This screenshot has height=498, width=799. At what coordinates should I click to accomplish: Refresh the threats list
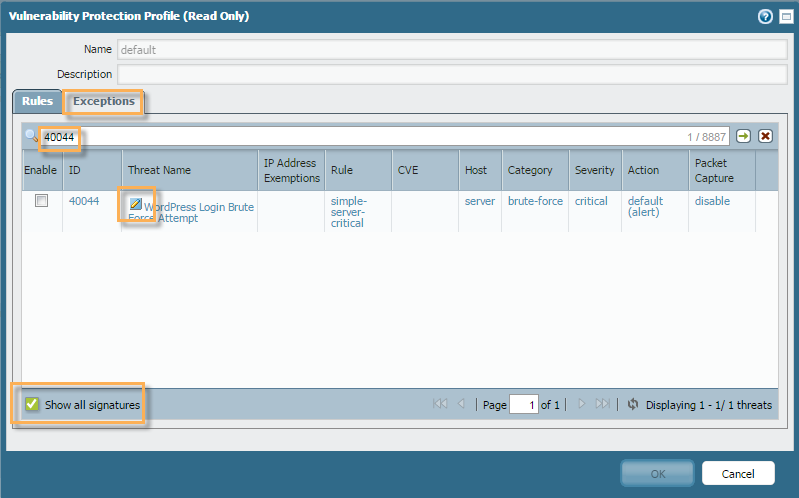[x=632, y=405]
